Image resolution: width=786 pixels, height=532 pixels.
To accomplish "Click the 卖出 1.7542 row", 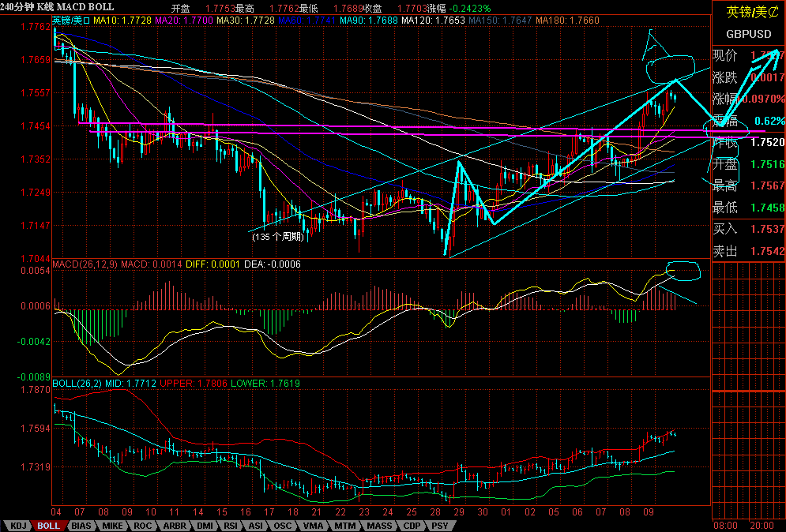I will click(x=748, y=250).
